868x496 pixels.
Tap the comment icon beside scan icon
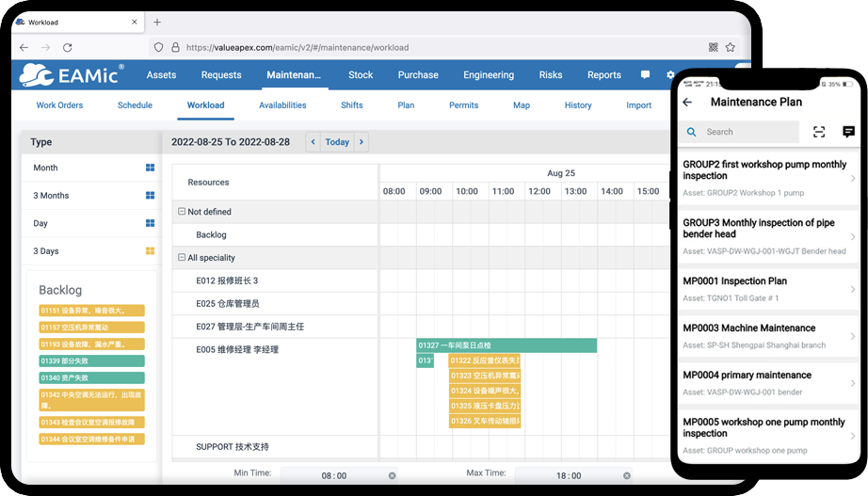coord(848,132)
